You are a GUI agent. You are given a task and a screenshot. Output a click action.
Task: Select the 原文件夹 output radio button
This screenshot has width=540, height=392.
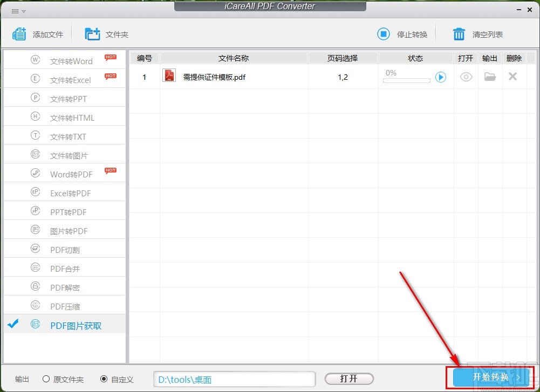click(46, 379)
